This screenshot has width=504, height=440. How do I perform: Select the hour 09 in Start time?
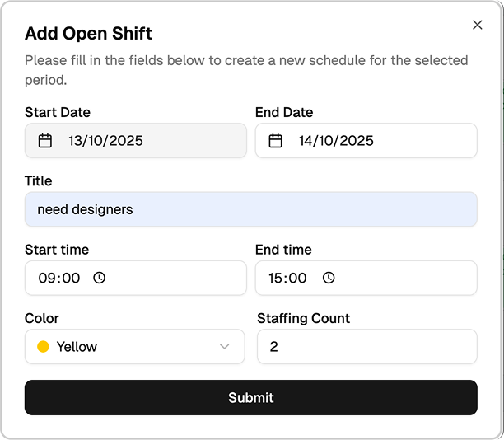click(x=47, y=279)
